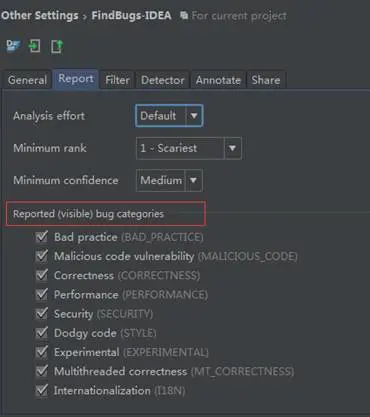Toggle Dodgy code checkbox

(x=42, y=333)
